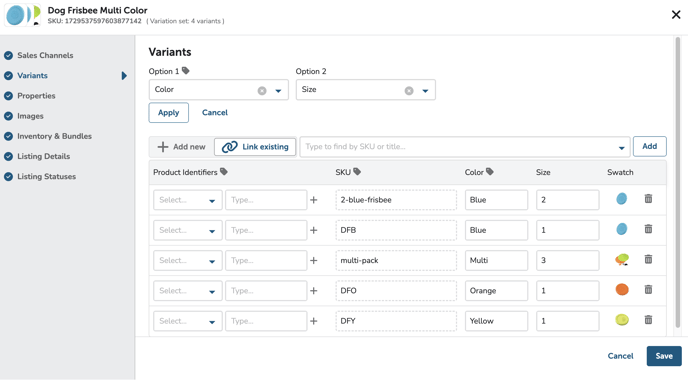Go to Sales Channels section

[45, 55]
